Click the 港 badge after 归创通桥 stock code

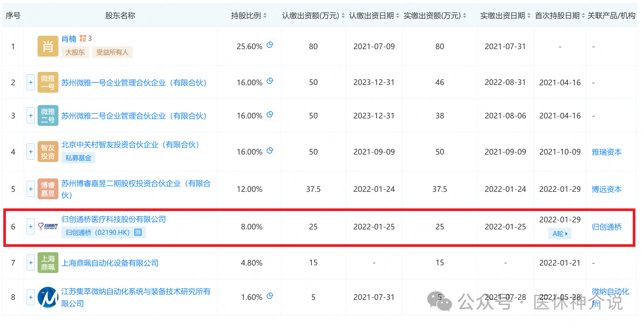coord(138,232)
